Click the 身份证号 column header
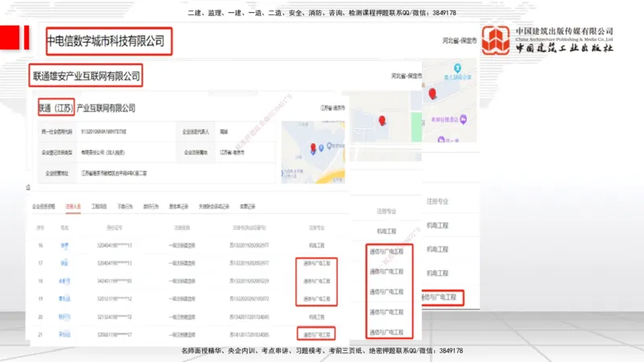The height and width of the screenshot is (362, 644). pos(114,228)
